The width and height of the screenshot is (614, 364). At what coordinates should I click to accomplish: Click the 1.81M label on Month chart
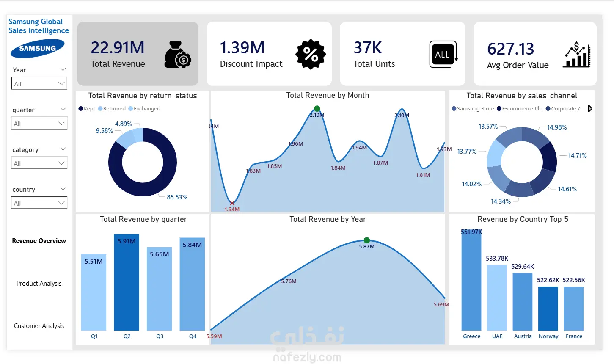tap(423, 175)
